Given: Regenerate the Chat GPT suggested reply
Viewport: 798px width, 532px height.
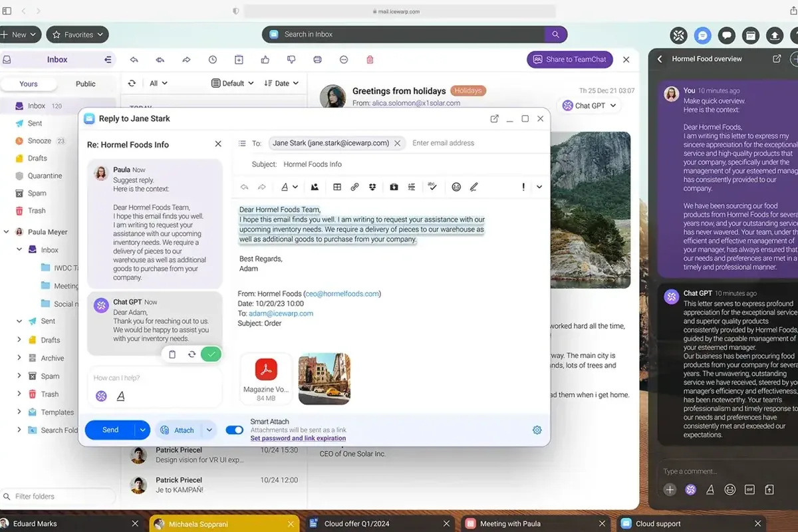Looking at the screenshot, I should [192, 354].
